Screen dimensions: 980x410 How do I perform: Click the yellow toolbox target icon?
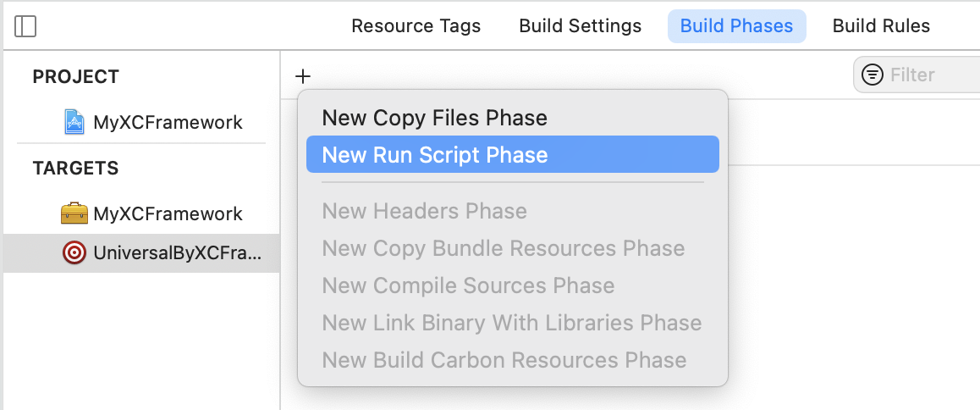[x=74, y=213]
